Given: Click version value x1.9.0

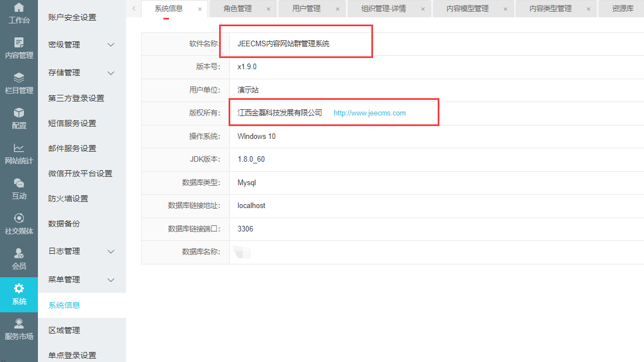Looking at the screenshot, I should 247,66.
